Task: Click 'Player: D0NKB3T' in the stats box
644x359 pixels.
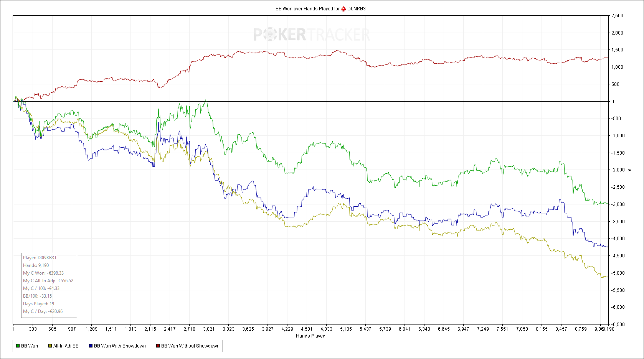Action: click(40, 258)
